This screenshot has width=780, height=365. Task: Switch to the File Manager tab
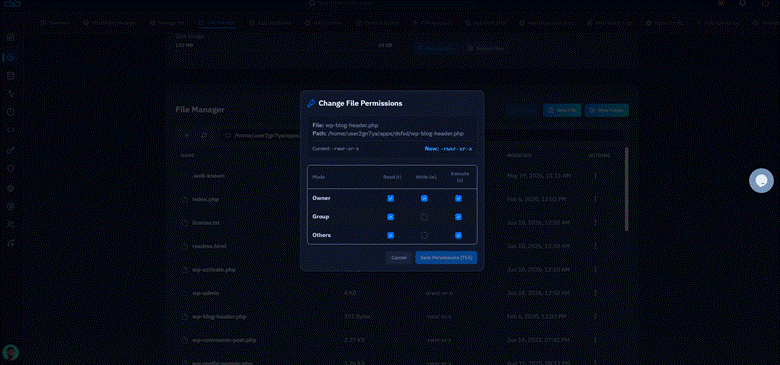tap(217, 23)
